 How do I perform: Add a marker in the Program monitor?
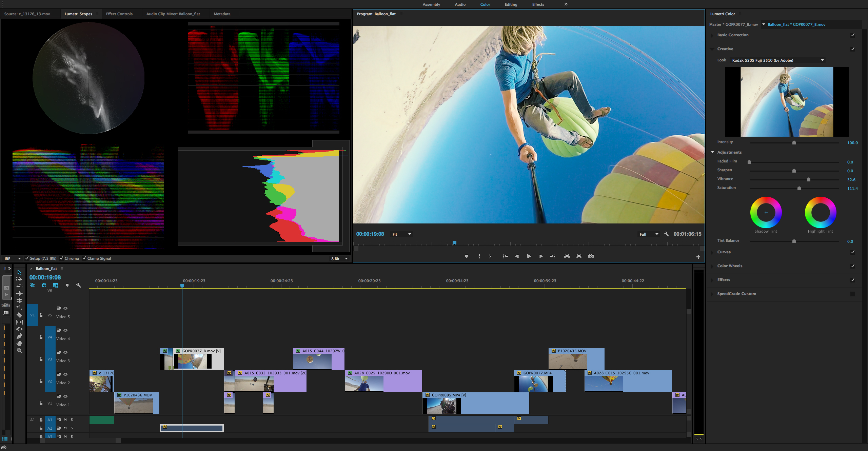pyautogui.click(x=467, y=256)
